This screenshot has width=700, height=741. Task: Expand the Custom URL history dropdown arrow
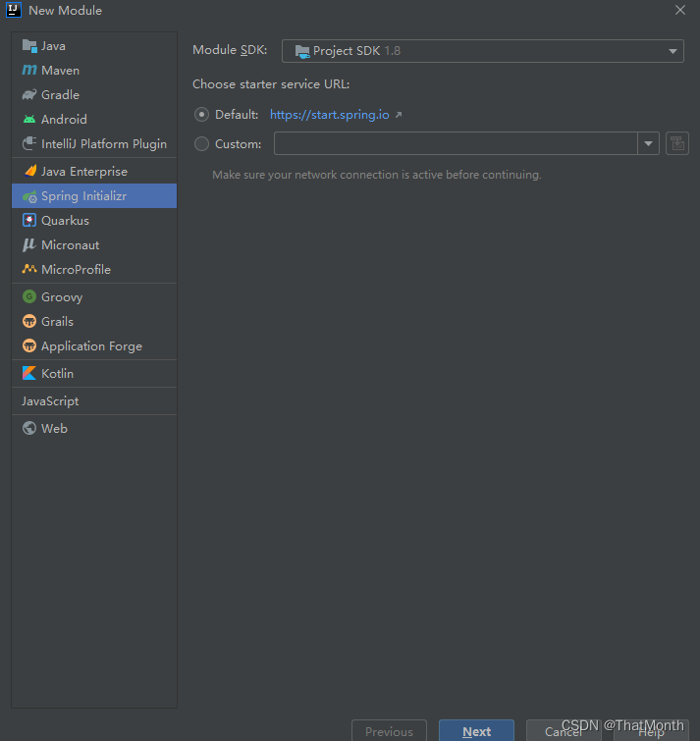649,143
